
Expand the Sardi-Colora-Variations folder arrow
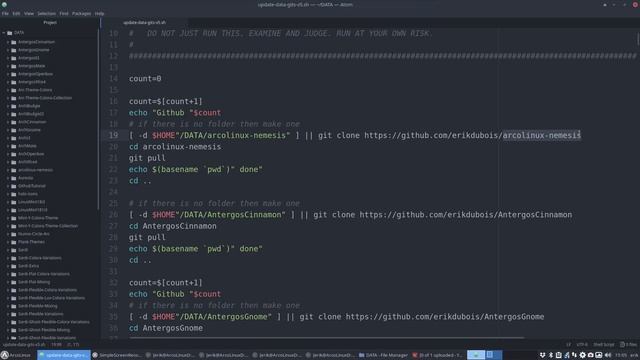point(8,258)
